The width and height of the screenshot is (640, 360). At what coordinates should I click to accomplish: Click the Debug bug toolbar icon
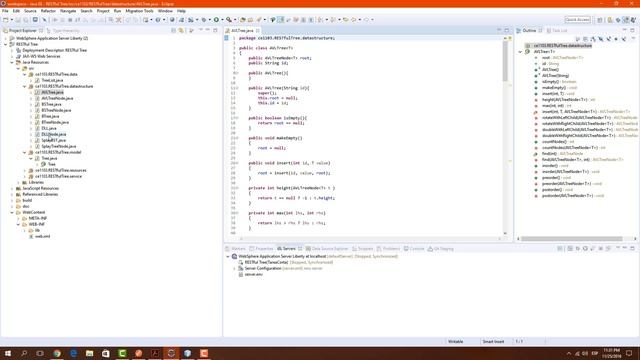coord(204,20)
